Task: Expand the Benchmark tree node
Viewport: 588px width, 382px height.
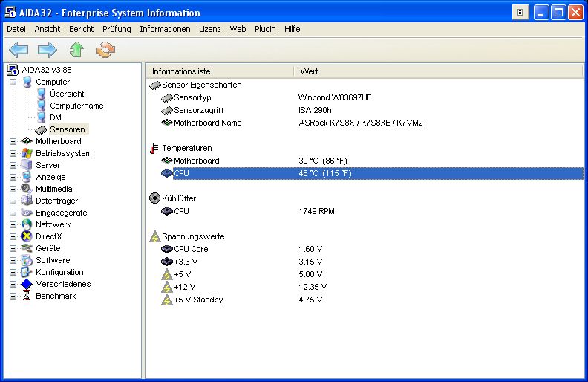Action: click(13, 296)
